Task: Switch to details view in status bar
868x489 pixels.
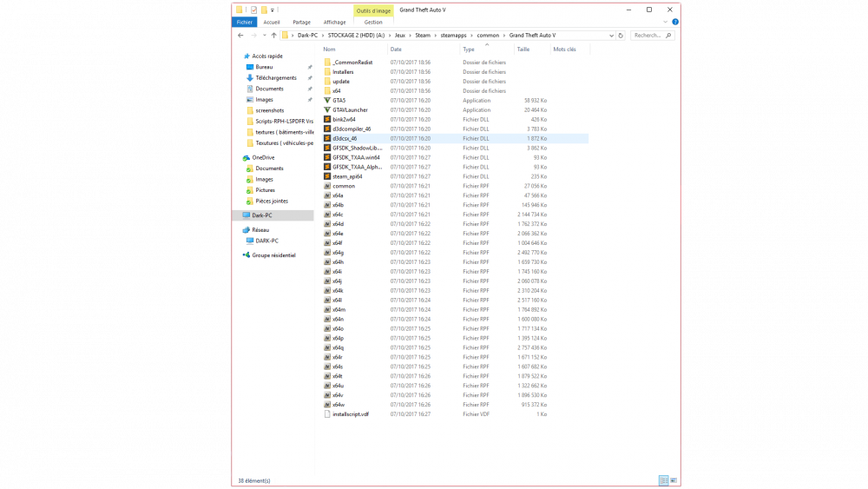Action: 664,480
